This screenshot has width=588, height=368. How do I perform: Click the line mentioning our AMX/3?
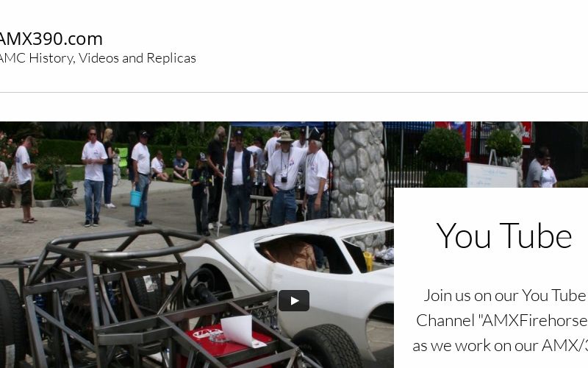pos(500,345)
